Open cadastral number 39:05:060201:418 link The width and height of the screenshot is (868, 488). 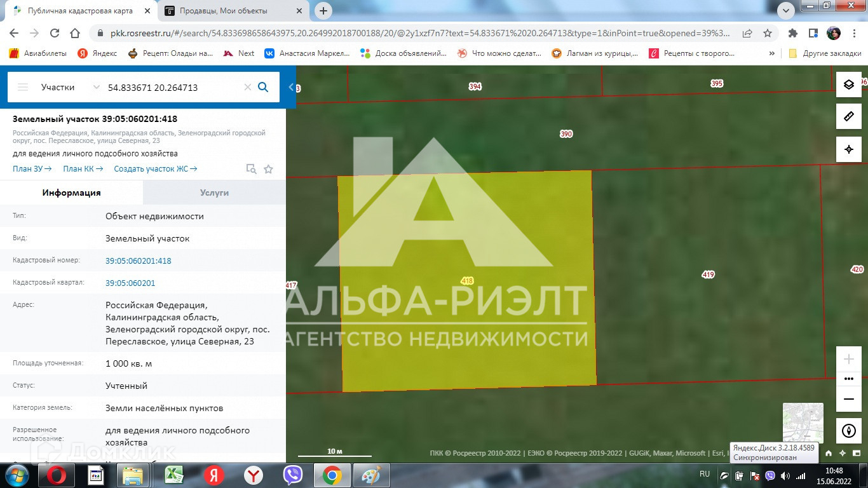tap(139, 261)
